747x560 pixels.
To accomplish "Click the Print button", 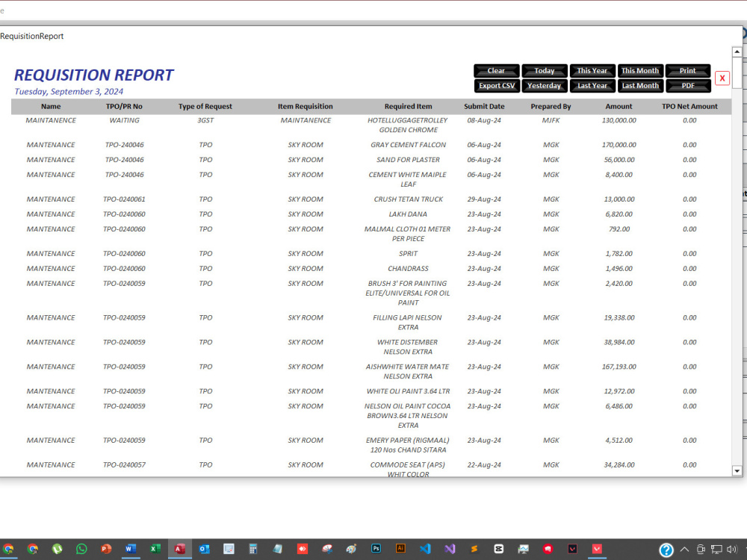I will (x=688, y=70).
